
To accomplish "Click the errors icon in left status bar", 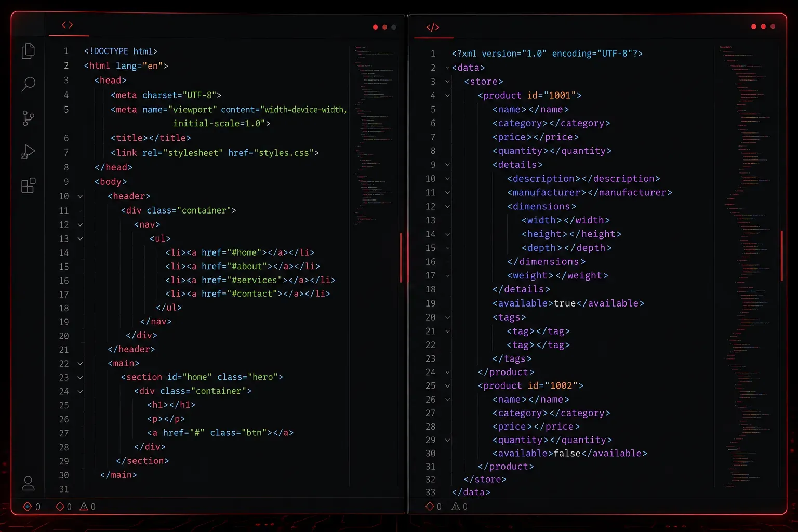I will coord(28,507).
